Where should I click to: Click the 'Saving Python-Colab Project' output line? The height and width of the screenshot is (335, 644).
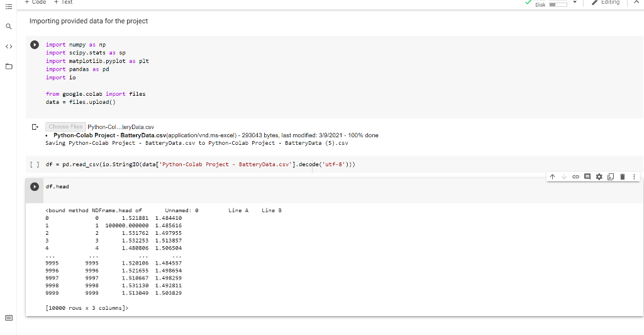point(197,143)
